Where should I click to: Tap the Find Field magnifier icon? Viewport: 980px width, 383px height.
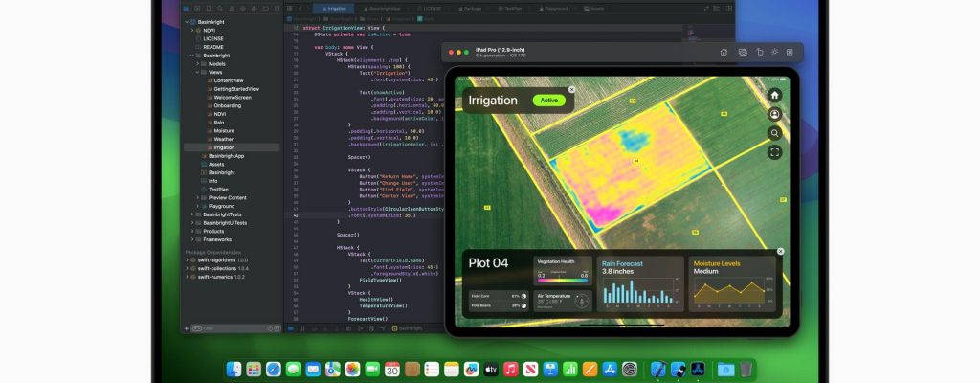pos(774,133)
